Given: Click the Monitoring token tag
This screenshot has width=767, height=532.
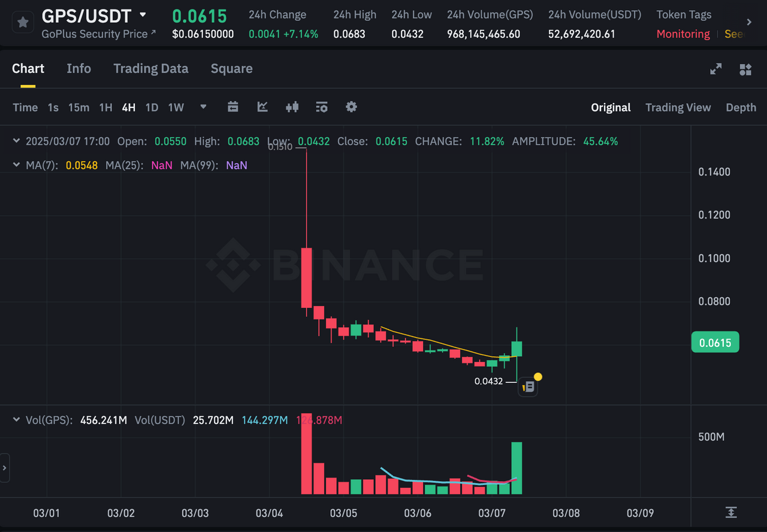Looking at the screenshot, I should [683, 34].
